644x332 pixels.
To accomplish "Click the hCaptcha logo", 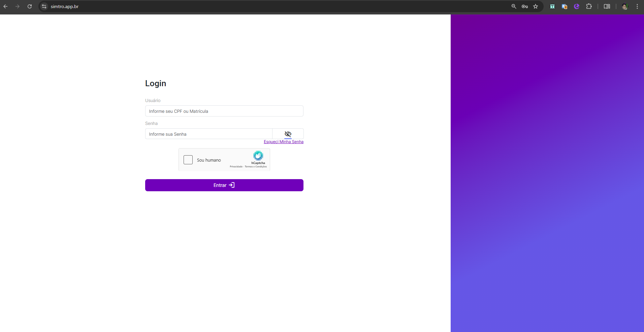I will (258, 156).
